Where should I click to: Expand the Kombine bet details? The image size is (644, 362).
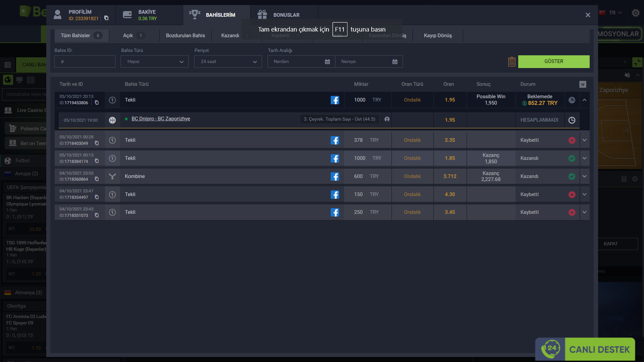[x=585, y=176]
